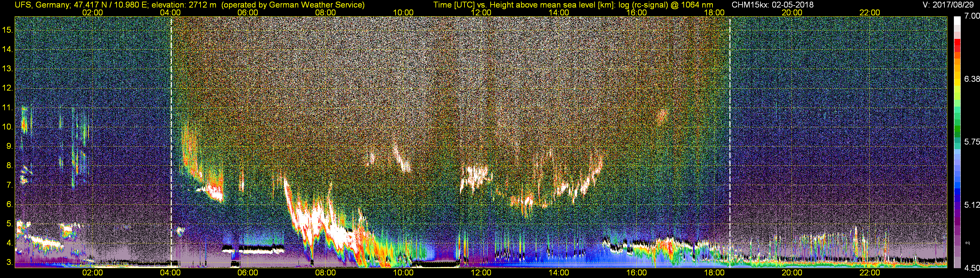The image size is (980, 278).
Task: Click the 15. km height axis label
Action: pyautogui.click(x=8, y=30)
